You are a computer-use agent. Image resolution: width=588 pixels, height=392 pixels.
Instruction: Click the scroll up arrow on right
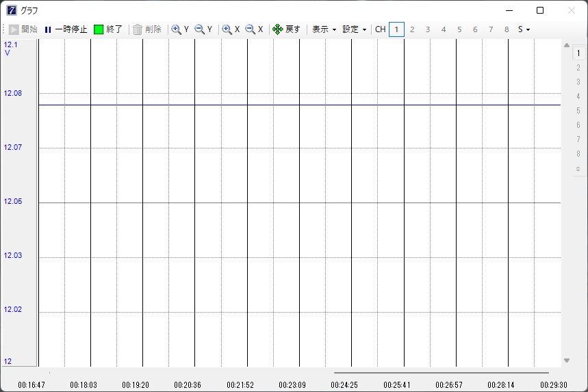pos(566,46)
